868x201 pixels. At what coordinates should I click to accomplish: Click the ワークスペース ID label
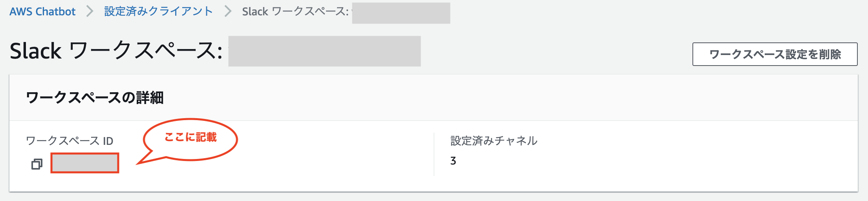pyautogui.click(x=70, y=141)
